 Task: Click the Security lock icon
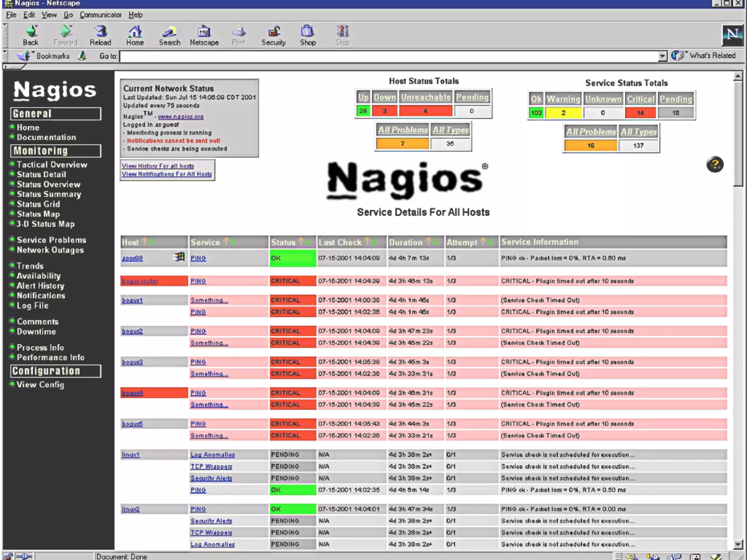pyautogui.click(x=274, y=32)
